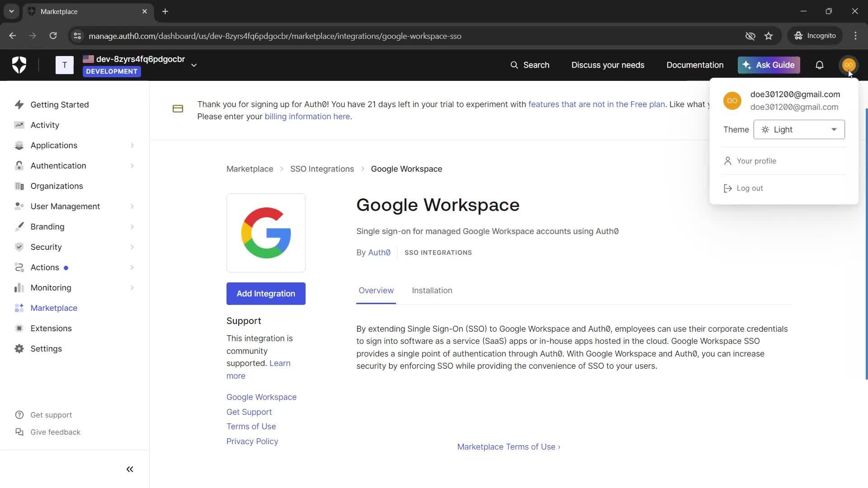Click the browser address bar URL
The height and width of the screenshot is (488, 868).
click(x=275, y=36)
